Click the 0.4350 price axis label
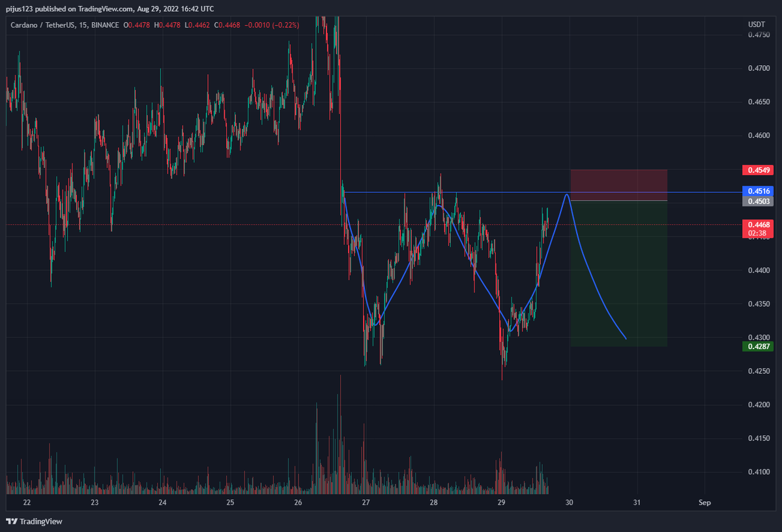 coord(759,304)
